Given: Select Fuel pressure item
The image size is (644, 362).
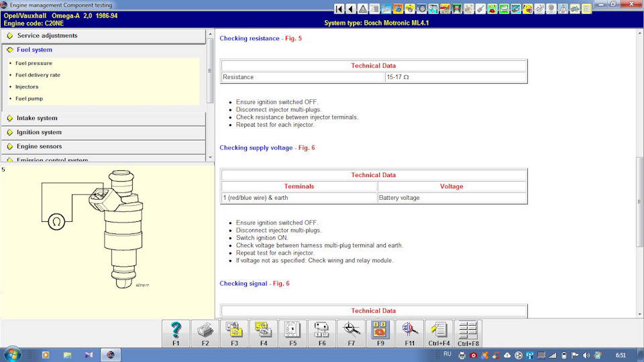Looking at the screenshot, I should tap(34, 63).
